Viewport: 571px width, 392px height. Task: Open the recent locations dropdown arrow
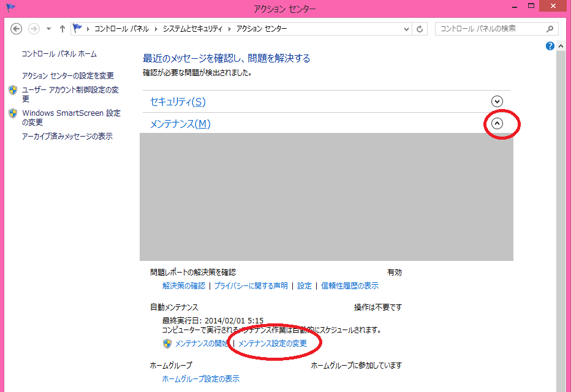coord(48,29)
